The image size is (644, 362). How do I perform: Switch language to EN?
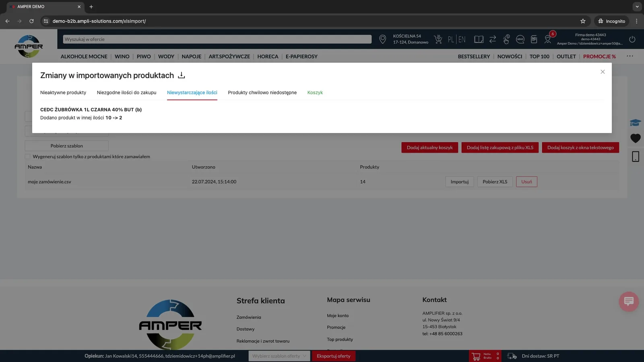pos(462,39)
